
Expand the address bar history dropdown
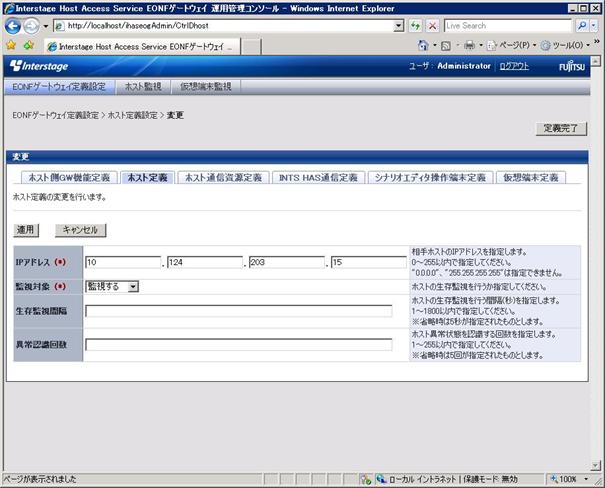(399, 26)
